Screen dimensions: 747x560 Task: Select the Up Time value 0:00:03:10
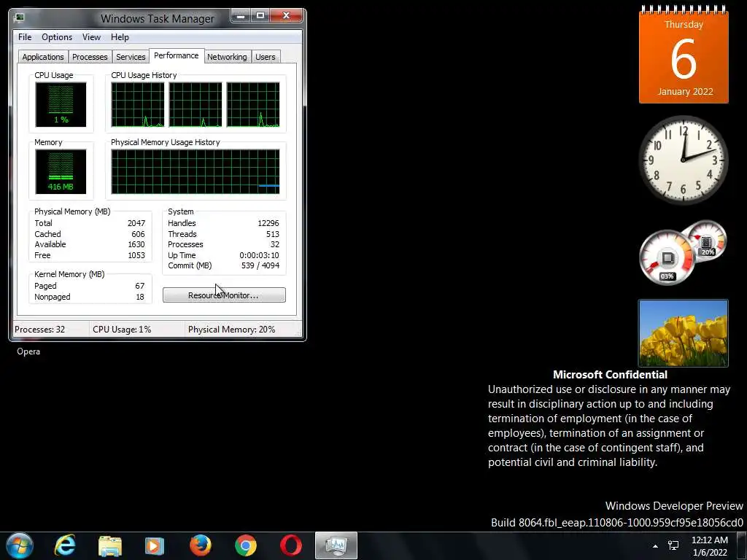click(x=259, y=255)
